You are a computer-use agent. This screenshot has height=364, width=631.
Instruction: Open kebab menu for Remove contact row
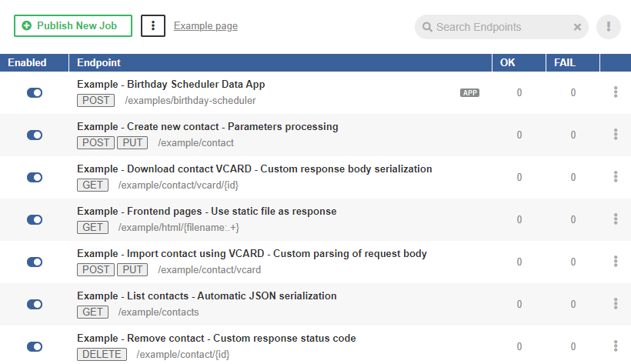616,346
